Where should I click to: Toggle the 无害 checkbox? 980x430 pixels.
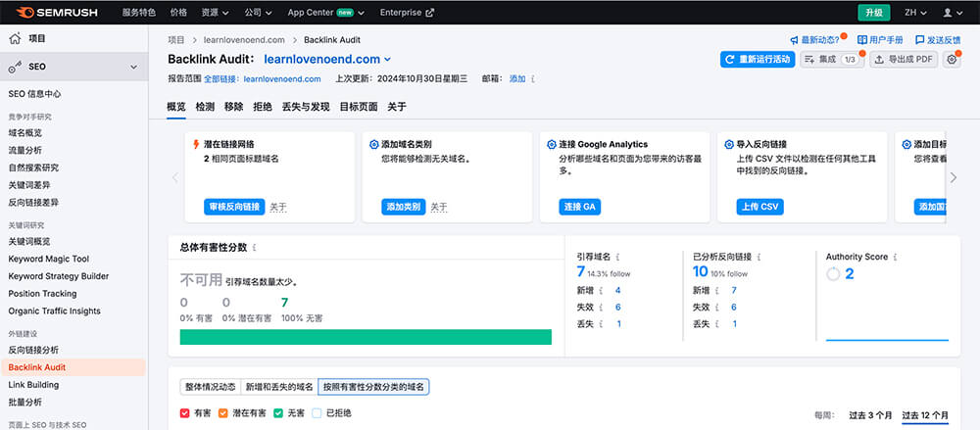pyautogui.click(x=278, y=413)
